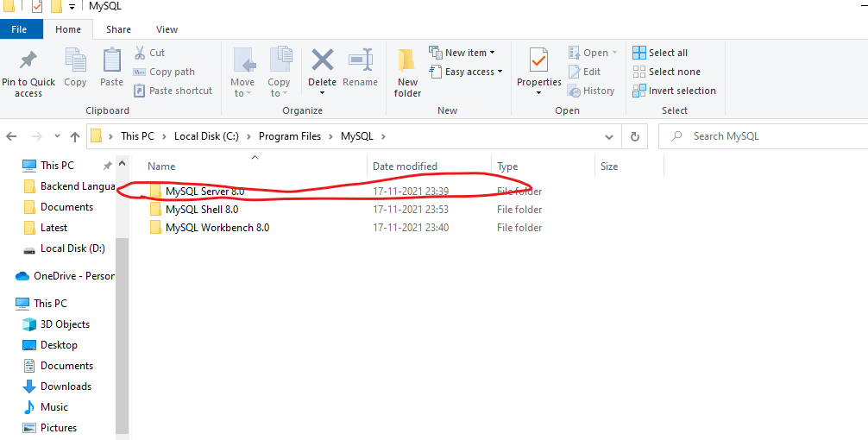Sort by the Name column header

pos(161,167)
